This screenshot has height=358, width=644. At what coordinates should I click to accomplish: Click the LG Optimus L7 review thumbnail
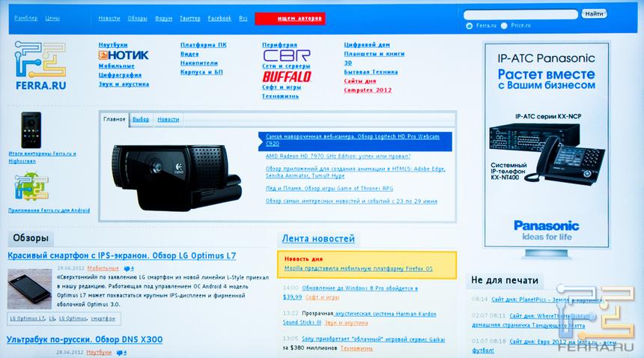29,289
